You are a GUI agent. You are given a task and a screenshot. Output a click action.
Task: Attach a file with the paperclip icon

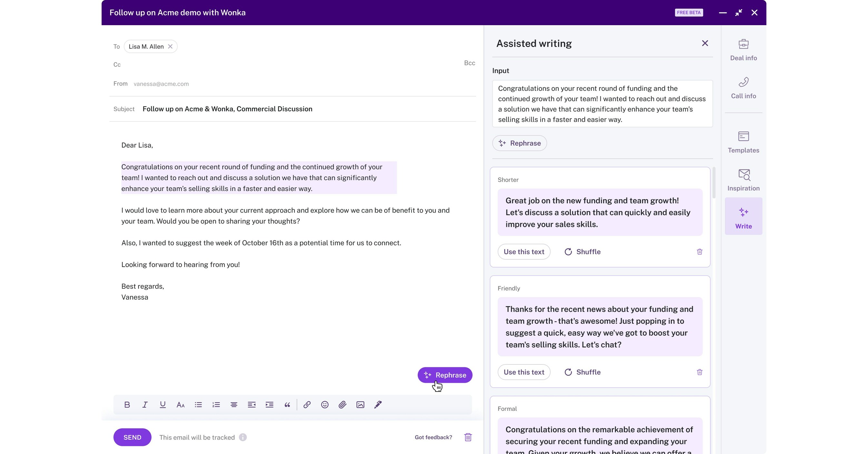point(343,404)
